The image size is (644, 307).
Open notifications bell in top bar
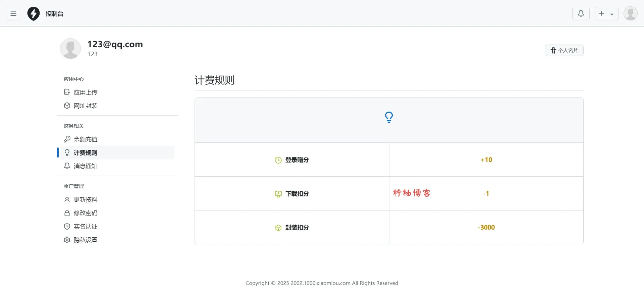coord(581,13)
